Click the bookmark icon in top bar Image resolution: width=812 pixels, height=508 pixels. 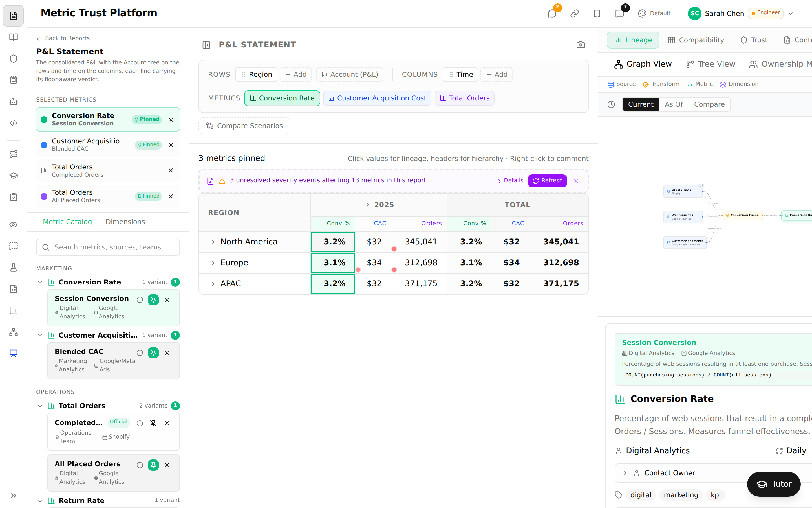(597, 14)
